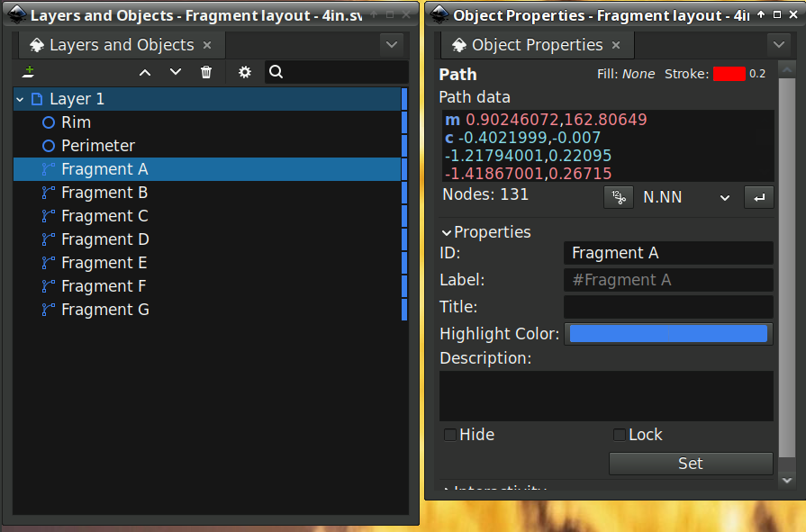Image resolution: width=806 pixels, height=532 pixels.
Task: Delete selected object with the trash icon
Action: pyautogui.click(x=206, y=72)
